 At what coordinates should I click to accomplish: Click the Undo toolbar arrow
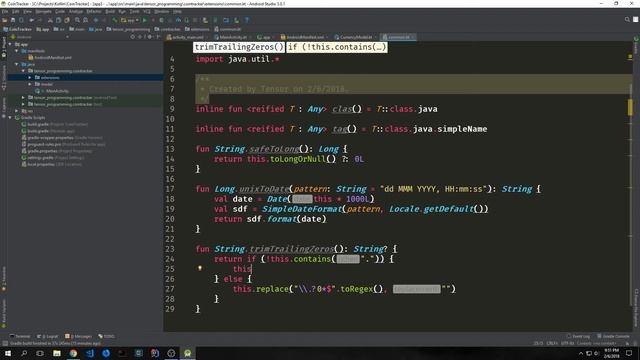click(31, 20)
